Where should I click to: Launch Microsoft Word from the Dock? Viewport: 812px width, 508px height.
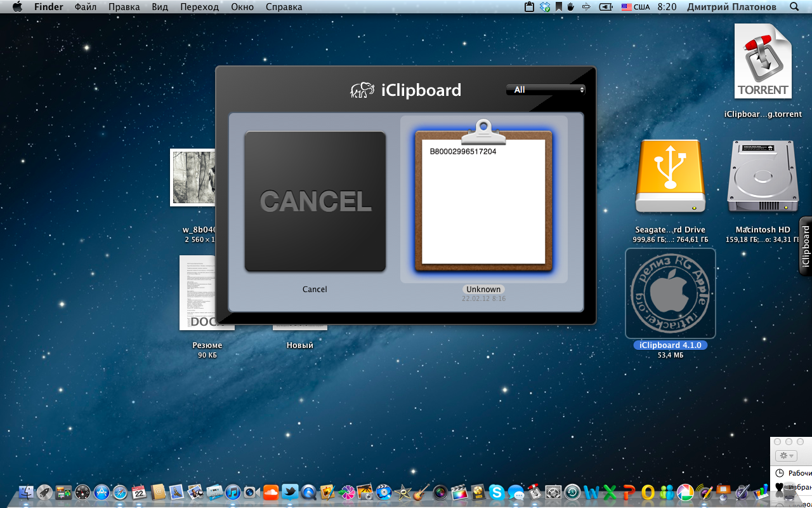[591, 492]
